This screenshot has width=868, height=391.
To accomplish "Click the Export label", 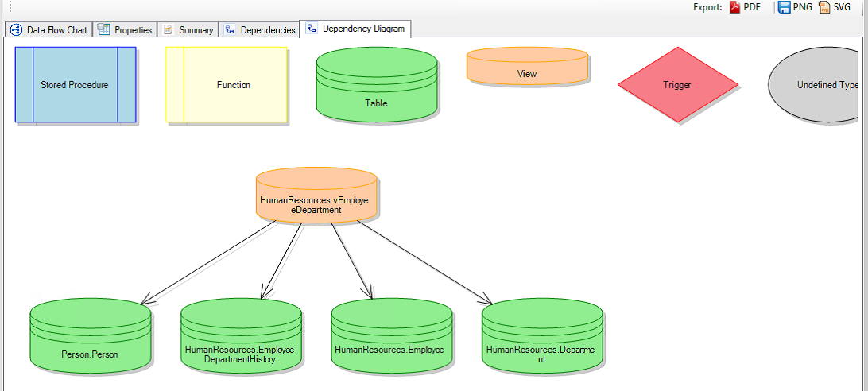I will point(707,8).
